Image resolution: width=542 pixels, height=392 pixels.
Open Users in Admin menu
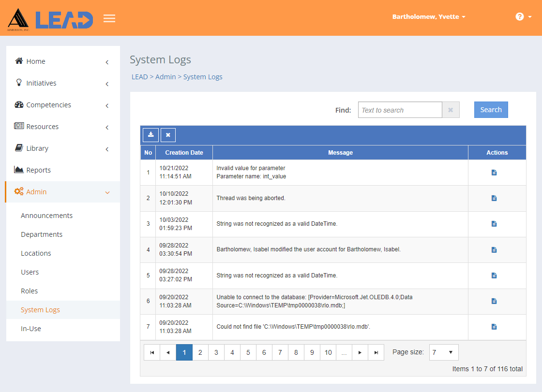30,272
